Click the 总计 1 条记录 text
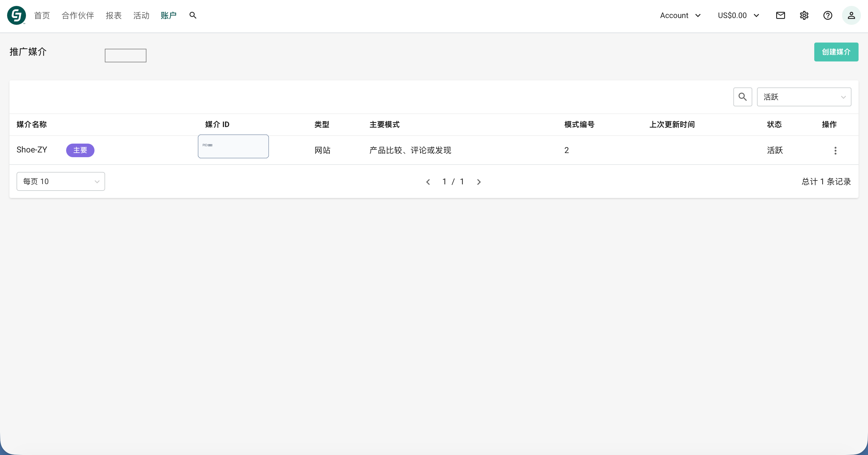 click(x=826, y=182)
